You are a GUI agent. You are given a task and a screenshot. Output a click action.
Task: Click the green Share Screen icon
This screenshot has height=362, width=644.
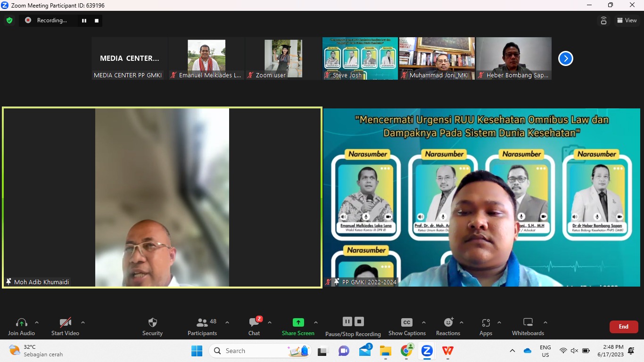(x=298, y=322)
